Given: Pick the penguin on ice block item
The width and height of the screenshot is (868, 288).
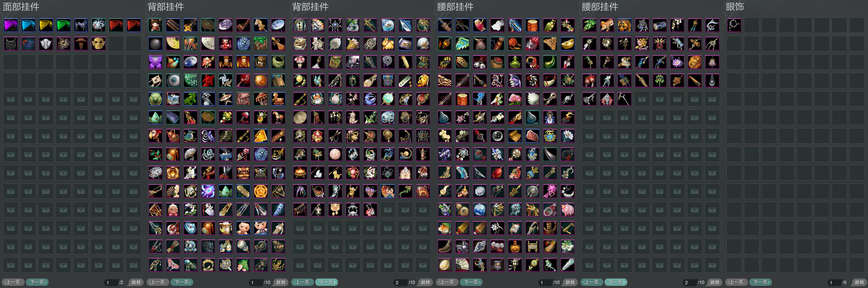Looking at the screenshot, I should point(173,99).
